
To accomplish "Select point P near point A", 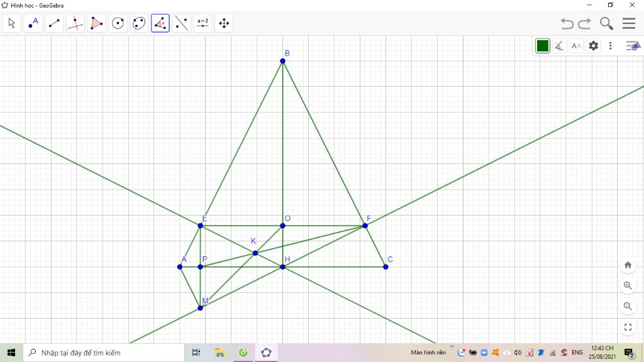I will [201, 266].
